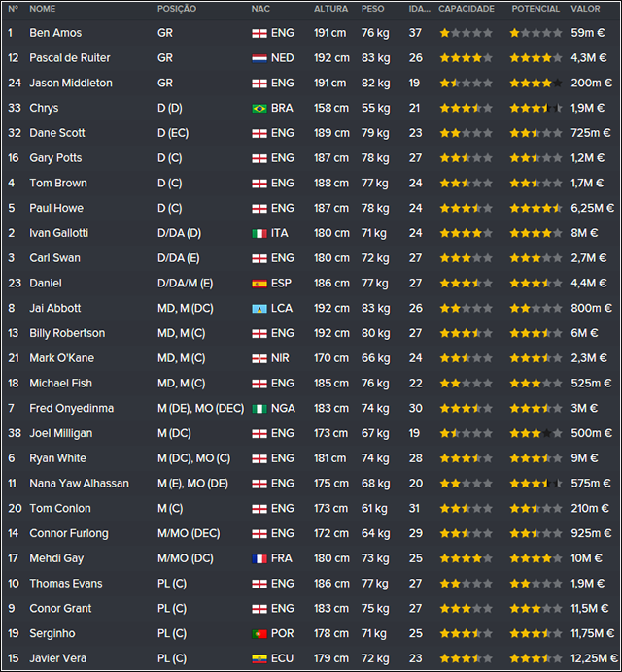Click the Brazil flag icon beside Chrys
This screenshot has width=622, height=672.
tap(259, 109)
